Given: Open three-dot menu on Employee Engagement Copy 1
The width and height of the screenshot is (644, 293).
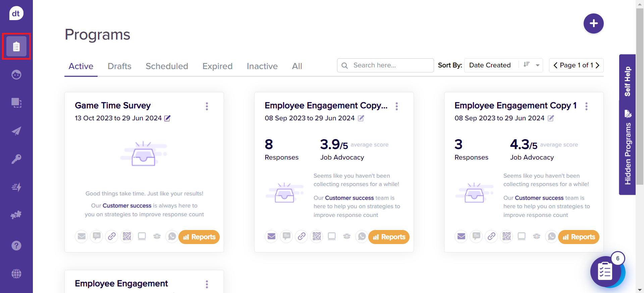Looking at the screenshot, I should pos(586,106).
